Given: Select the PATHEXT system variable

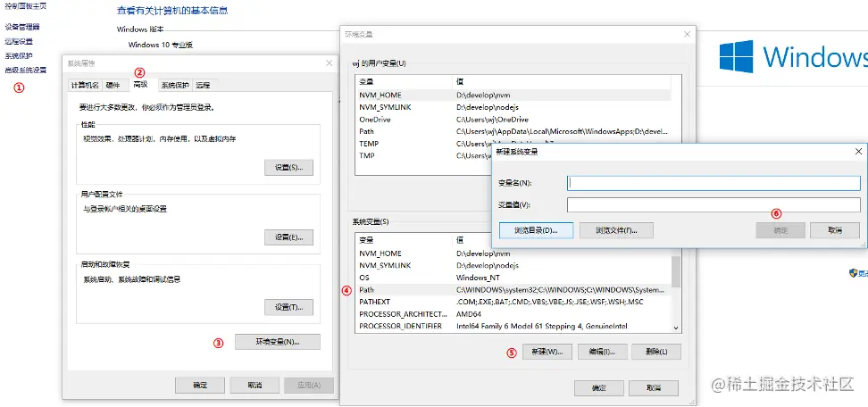Looking at the screenshot, I should click(513, 302).
